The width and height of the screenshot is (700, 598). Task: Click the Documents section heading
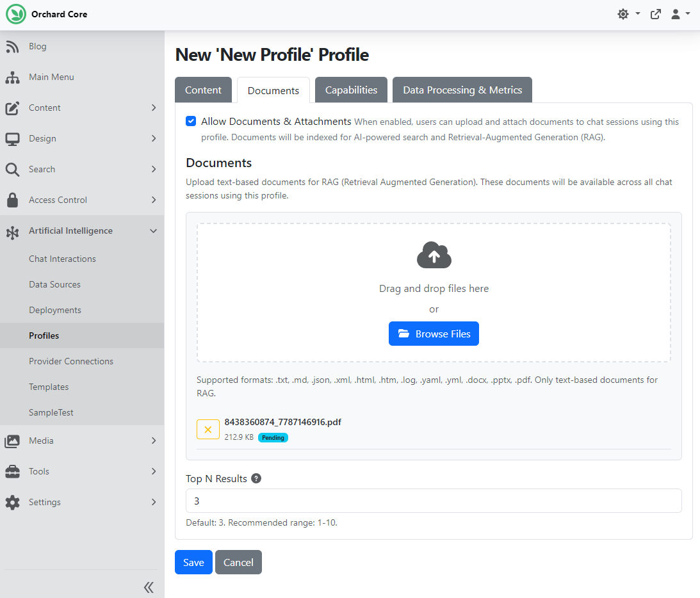point(219,163)
